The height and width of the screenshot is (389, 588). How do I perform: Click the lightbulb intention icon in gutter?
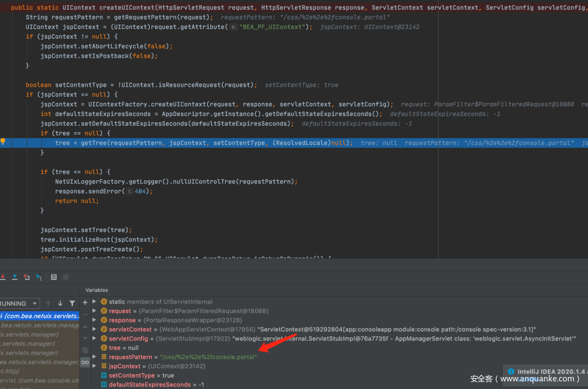(x=3, y=142)
